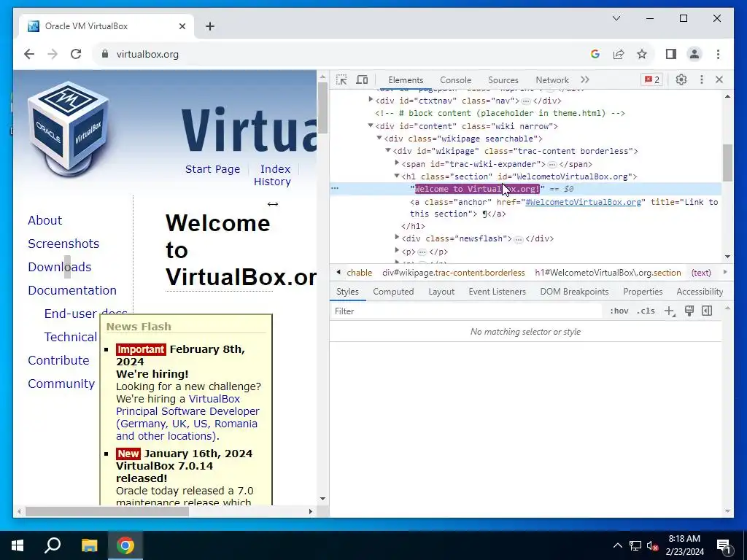
Task: Open the About link
Action: click(44, 220)
